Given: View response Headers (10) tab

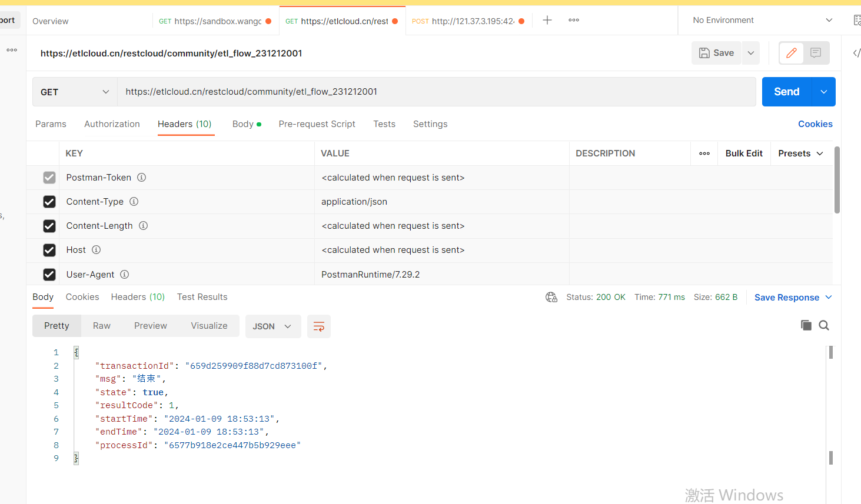Looking at the screenshot, I should [138, 297].
